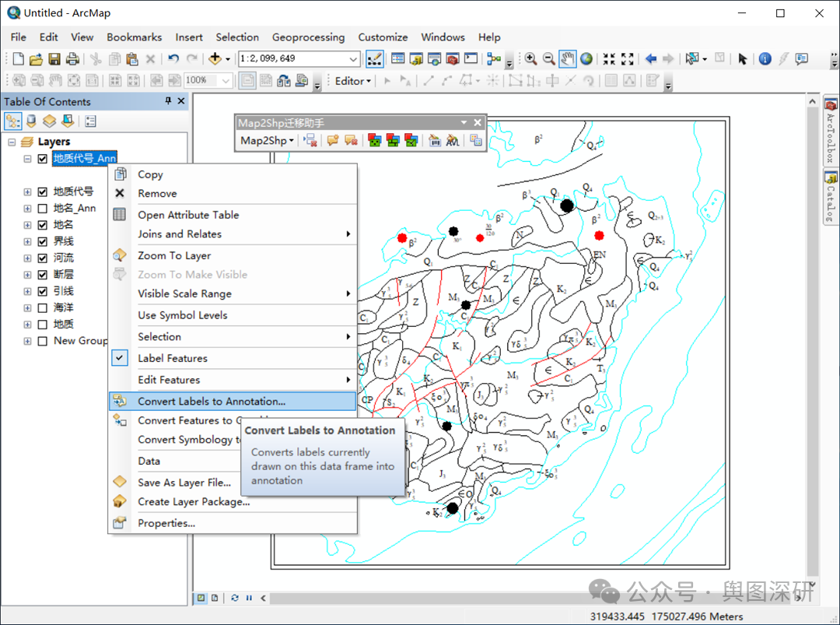
Task: Activate the Identify tool
Action: 765,58
